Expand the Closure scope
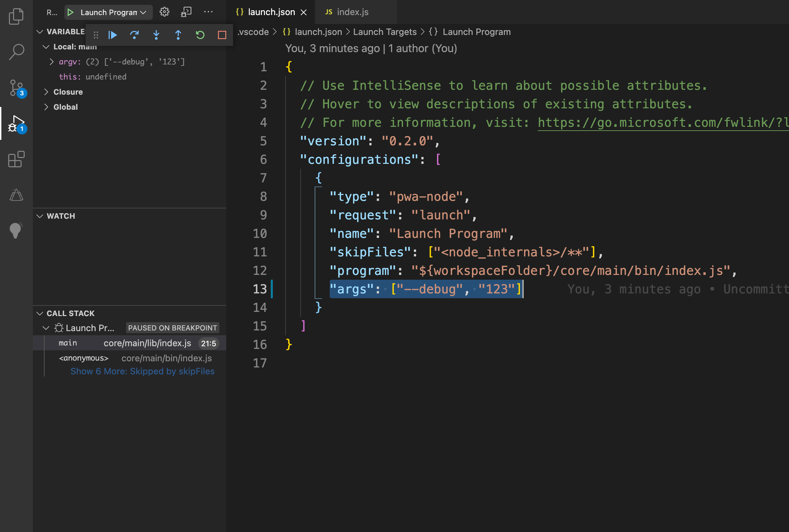 [46, 92]
